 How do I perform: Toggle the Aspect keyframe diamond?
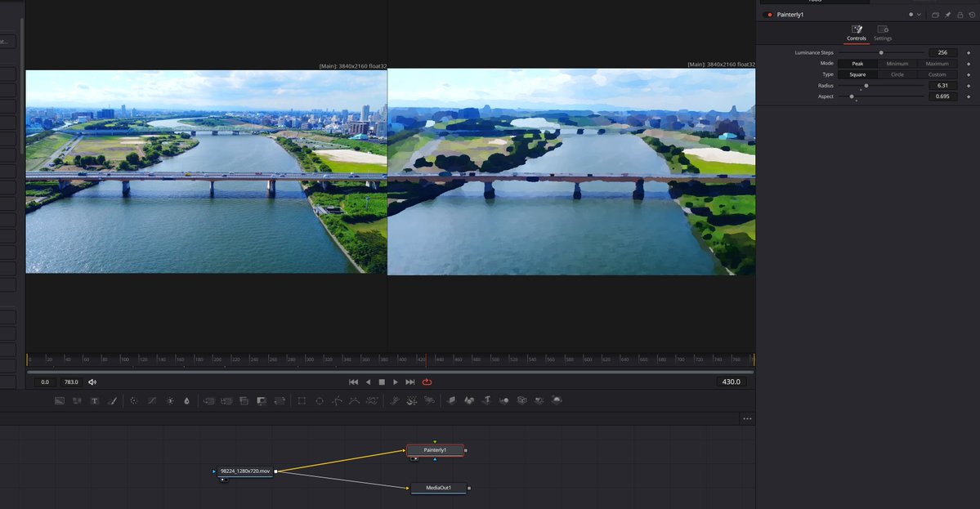969,96
